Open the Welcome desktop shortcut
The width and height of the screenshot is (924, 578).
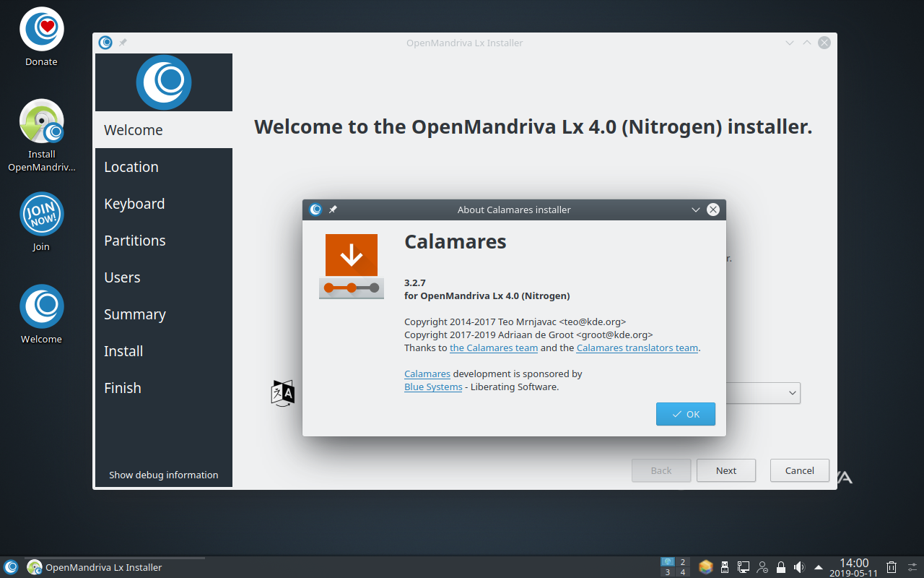point(41,306)
